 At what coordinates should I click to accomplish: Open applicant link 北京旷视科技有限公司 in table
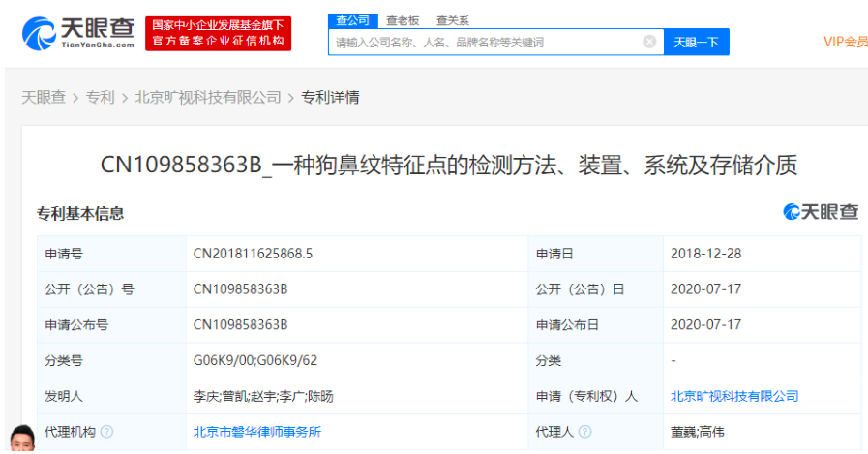[x=734, y=396]
